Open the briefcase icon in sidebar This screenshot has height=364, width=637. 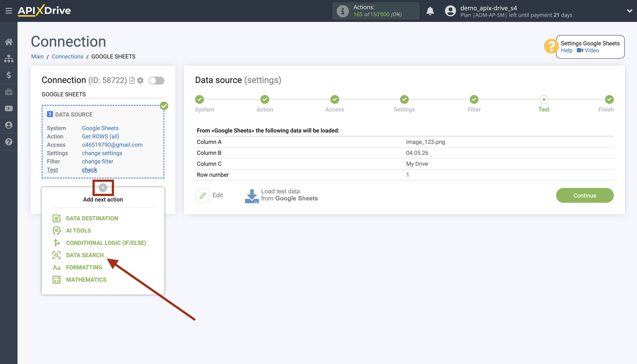[x=9, y=92]
